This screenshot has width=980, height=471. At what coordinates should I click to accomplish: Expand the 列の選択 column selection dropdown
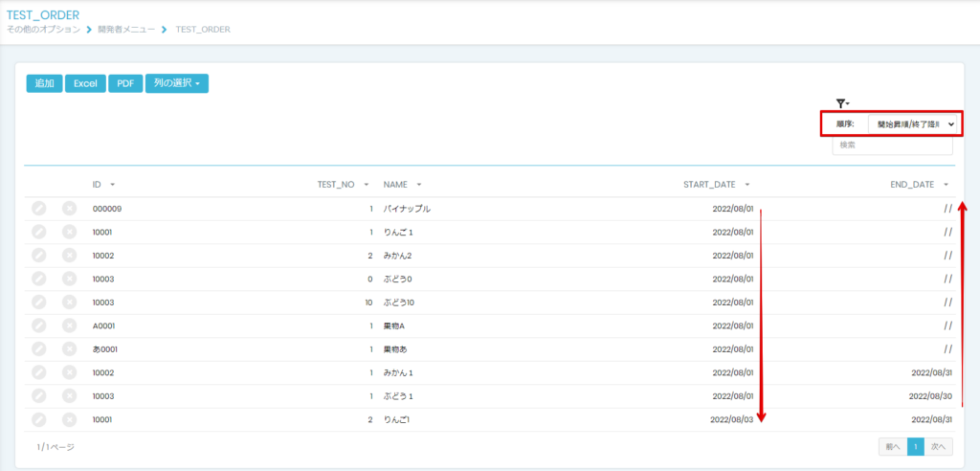pos(177,83)
